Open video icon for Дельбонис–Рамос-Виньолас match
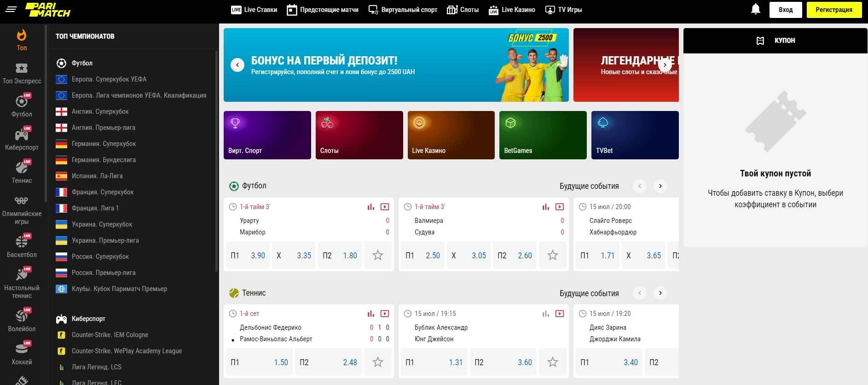Viewport: 868px width, 385px height. (x=385, y=314)
